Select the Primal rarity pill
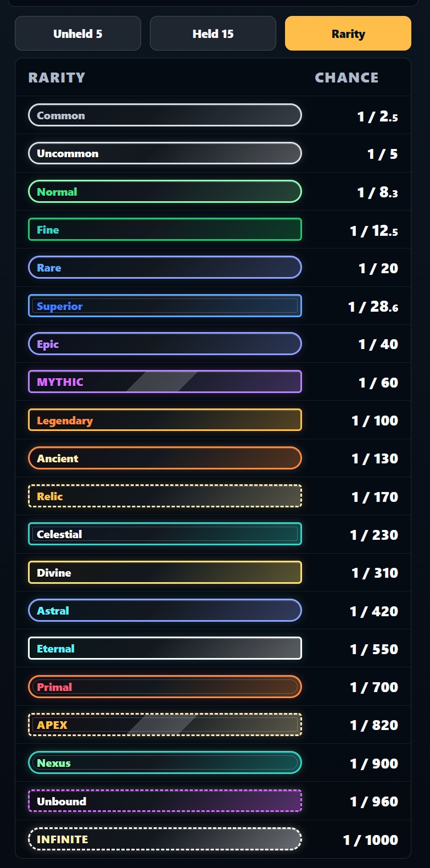Screen dimensions: 430x868 tap(165, 687)
